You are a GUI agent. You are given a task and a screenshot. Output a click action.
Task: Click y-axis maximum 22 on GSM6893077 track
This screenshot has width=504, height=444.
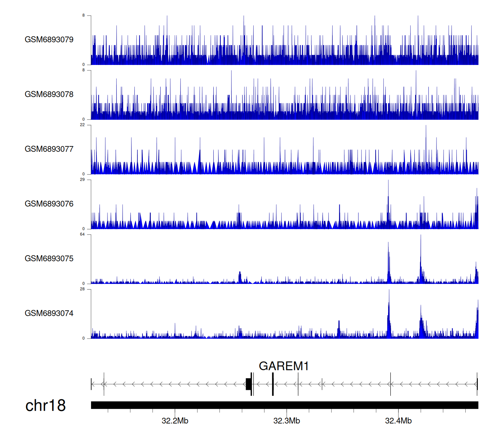coord(82,125)
